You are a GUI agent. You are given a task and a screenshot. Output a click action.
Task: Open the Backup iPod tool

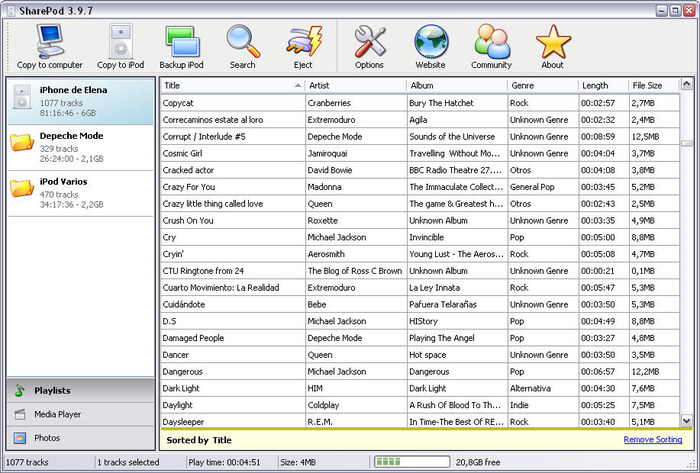point(180,45)
